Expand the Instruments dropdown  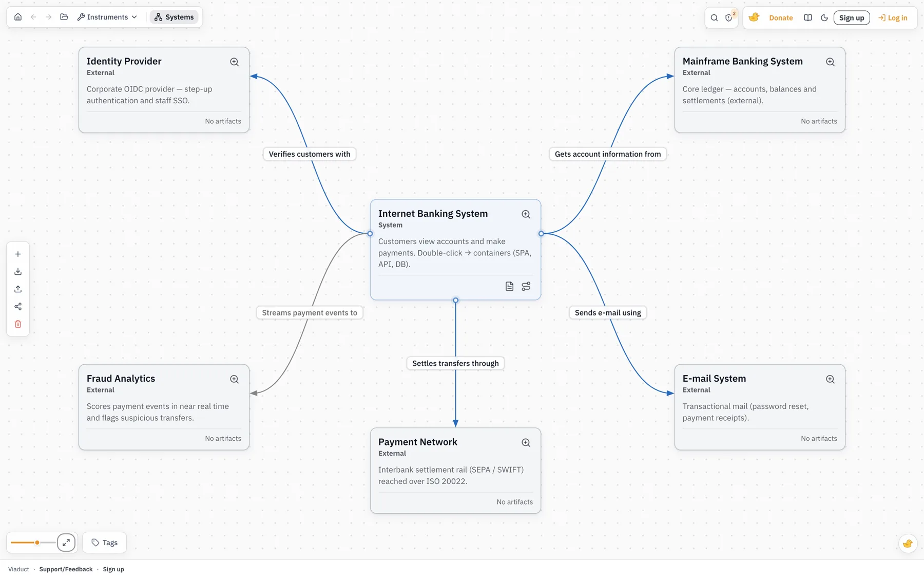coord(107,17)
